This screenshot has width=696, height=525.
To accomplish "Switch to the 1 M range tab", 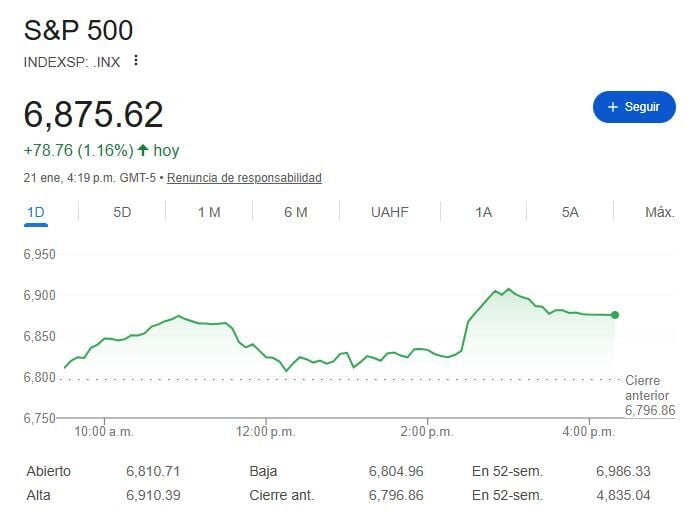I will tap(208, 212).
